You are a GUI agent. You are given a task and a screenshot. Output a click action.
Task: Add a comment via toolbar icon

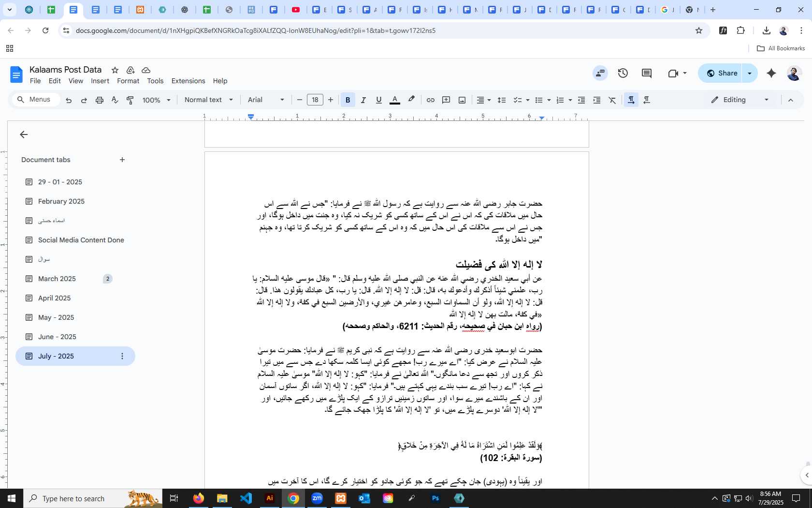pos(446,100)
